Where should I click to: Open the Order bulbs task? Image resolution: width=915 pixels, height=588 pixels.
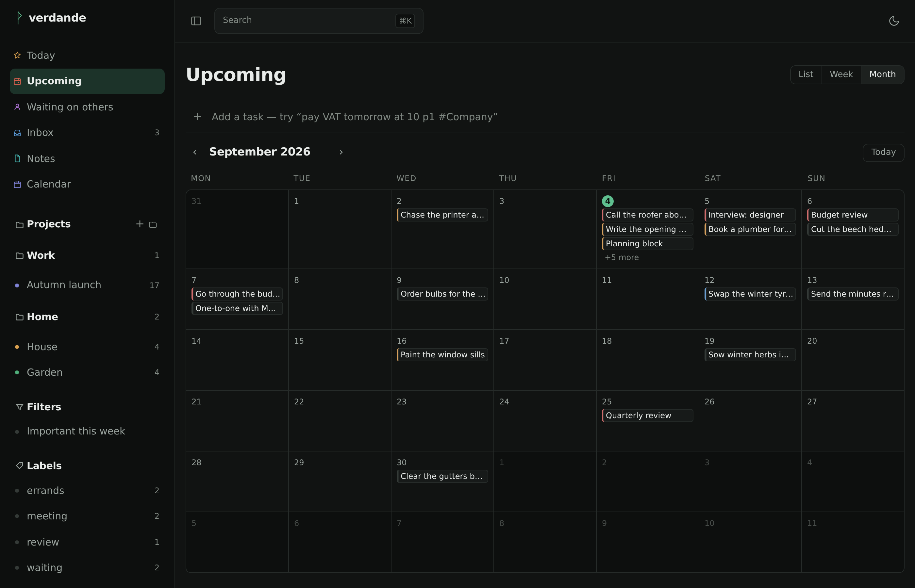tap(442, 294)
